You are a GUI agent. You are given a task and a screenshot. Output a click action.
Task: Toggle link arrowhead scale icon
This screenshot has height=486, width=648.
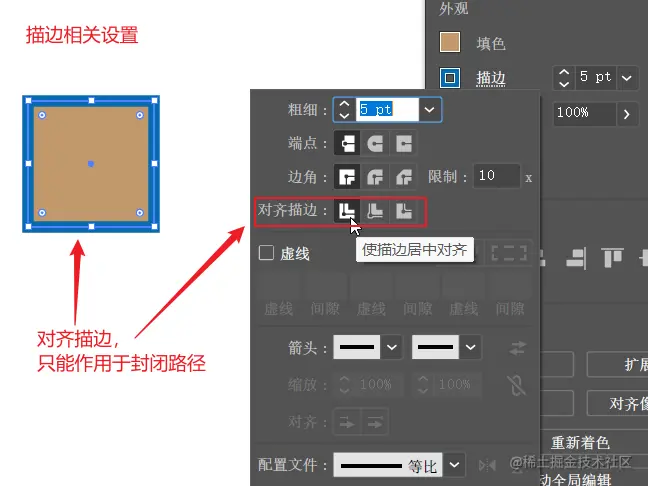517,385
